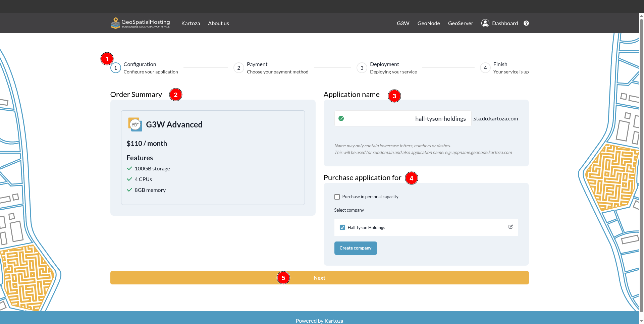Click 'Deploying your service' text

(x=393, y=72)
